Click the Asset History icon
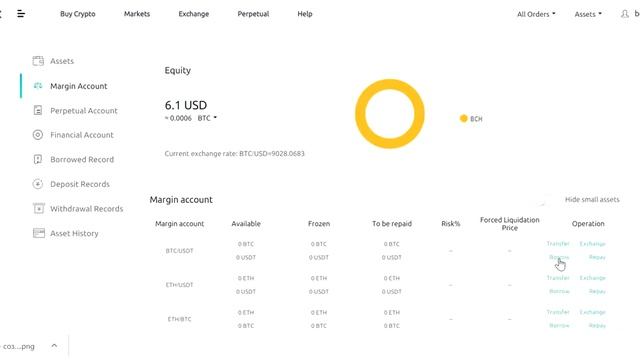This screenshot has width=640, height=360. click(38, 233)
